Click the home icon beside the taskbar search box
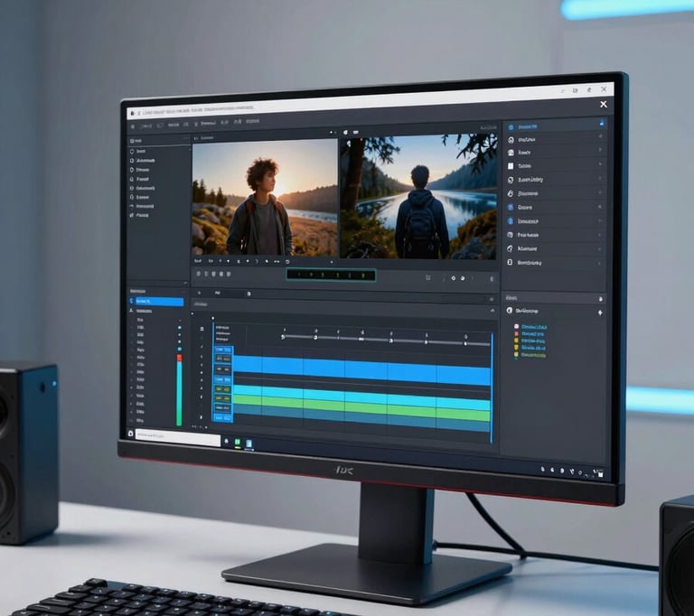The width and height of the screenshot is (694, 616). coord(130,434)
